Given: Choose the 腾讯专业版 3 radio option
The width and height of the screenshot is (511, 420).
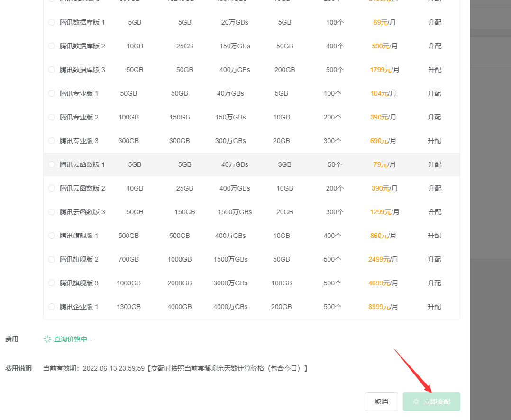Looking at the screenshot, I should (x=52, y=141).
